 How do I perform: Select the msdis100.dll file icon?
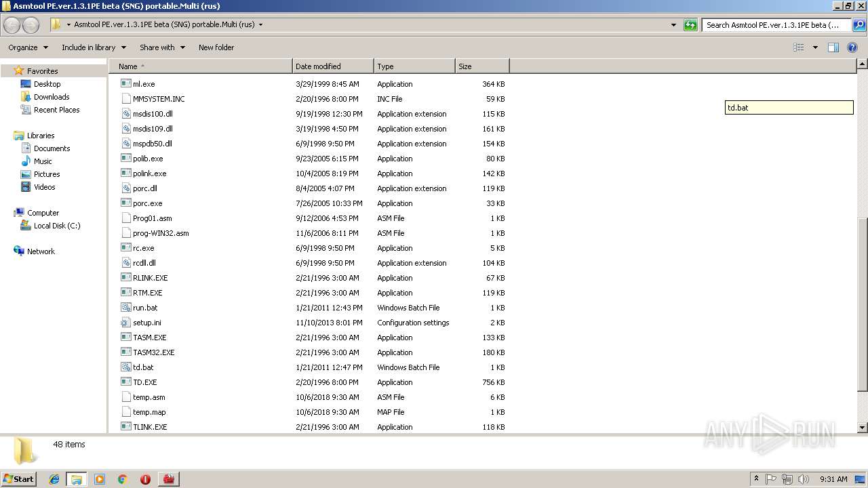[125, 113]
